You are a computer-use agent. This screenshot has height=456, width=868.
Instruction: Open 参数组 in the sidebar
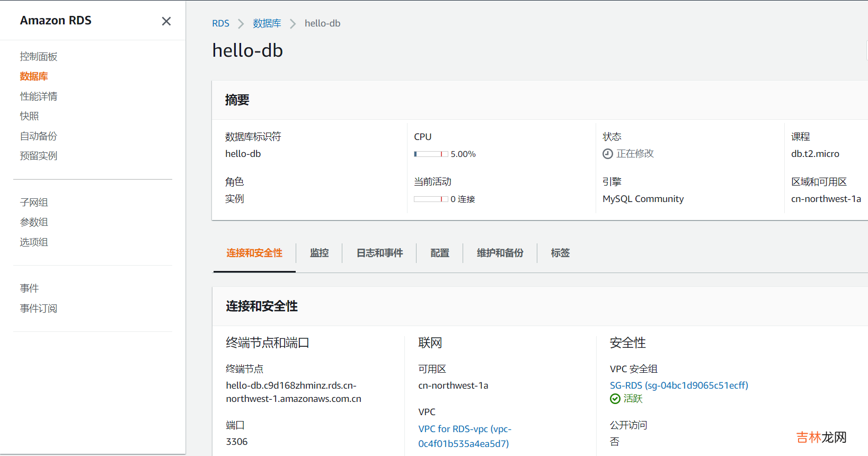coord(34,222)
